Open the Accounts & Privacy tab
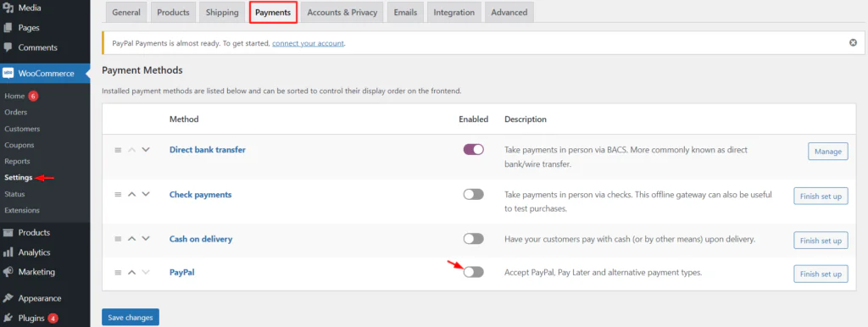 click(x=342, y=12)
